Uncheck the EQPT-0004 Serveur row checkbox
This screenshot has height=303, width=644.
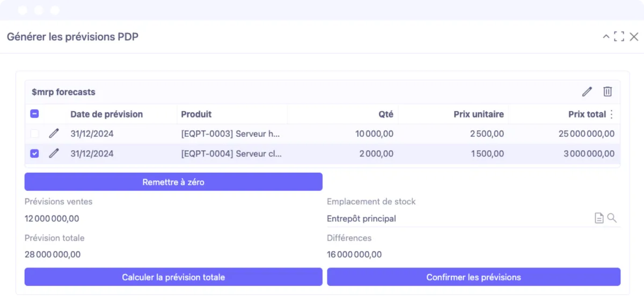[x=34, y=153]
